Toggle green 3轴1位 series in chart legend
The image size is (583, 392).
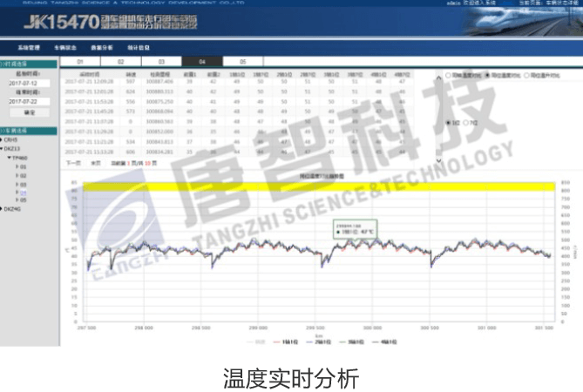click(351, 341)
